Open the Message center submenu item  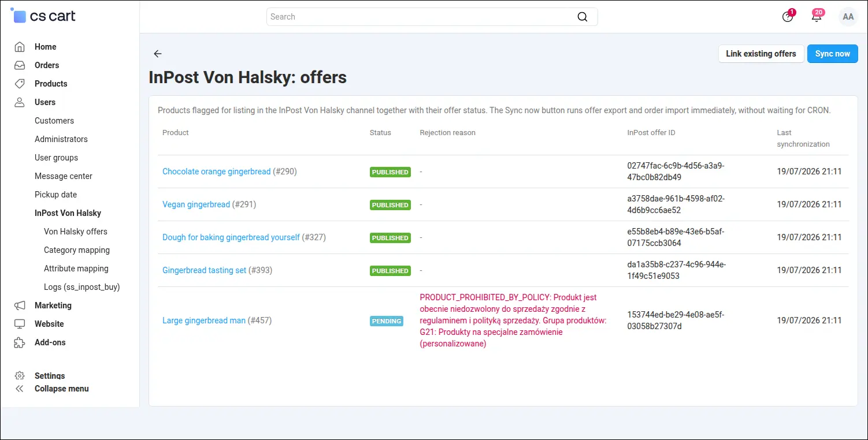64,176
